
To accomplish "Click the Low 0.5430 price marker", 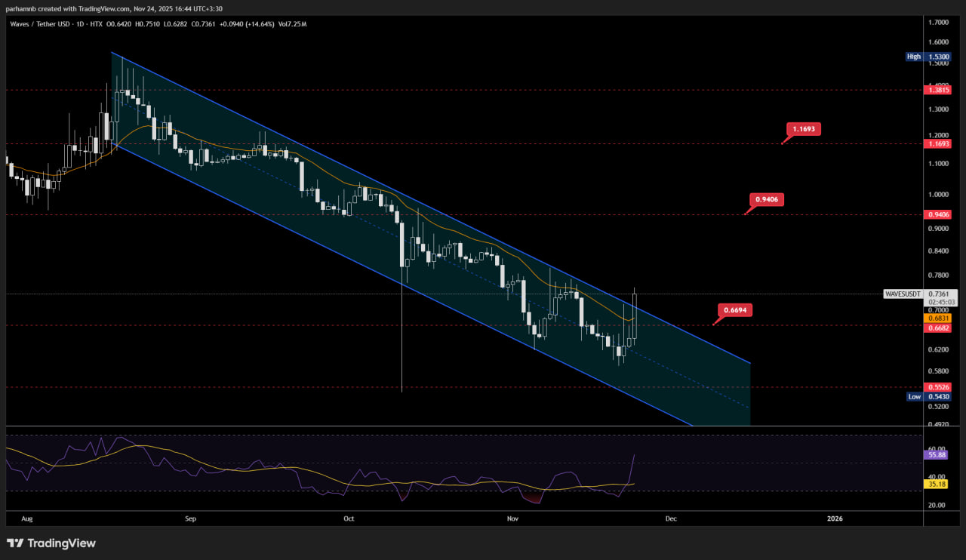I will tap(932, 396).
